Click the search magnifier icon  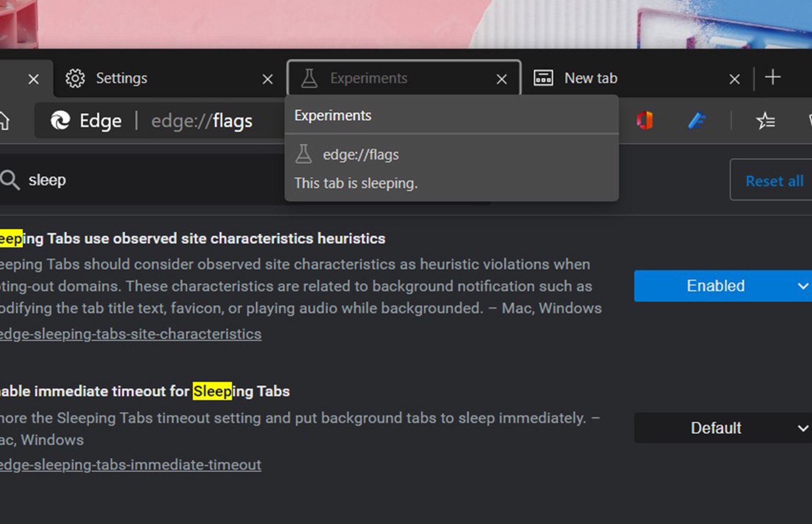pos(10,180)
